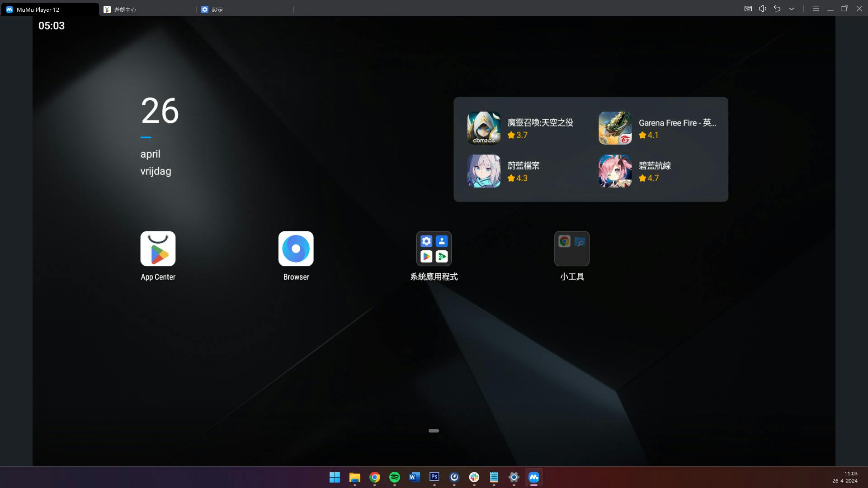868x488 pixels.
Task: Open Photoshop from the Windows taskbar
Action: click(434, 477)
